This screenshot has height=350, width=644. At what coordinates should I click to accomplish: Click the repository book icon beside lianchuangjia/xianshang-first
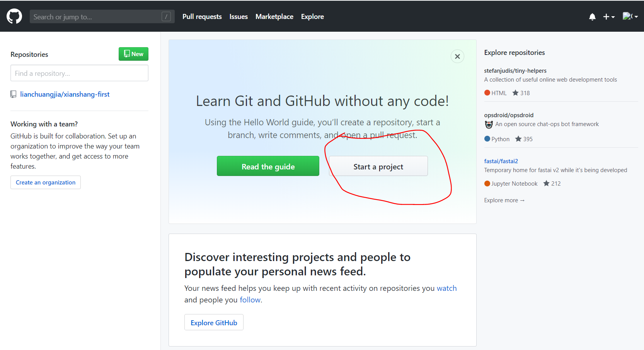14,94
